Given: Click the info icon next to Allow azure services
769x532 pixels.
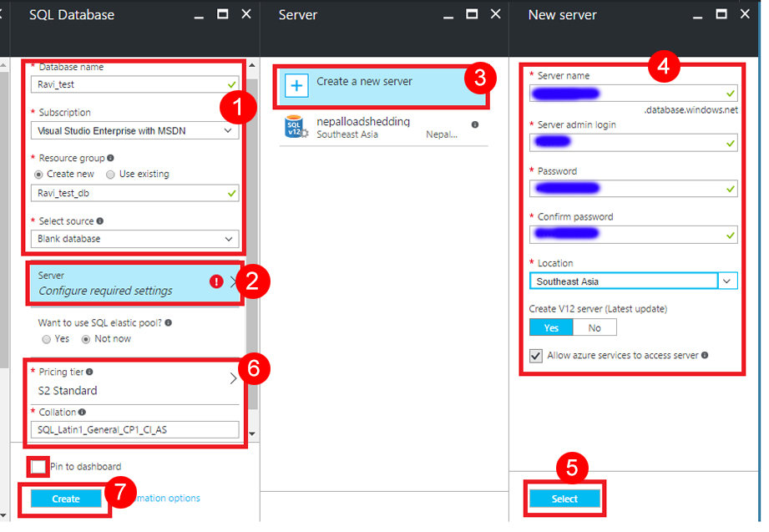Looking at the screenshot, I should pyautogui.click(x=705, y=355).
